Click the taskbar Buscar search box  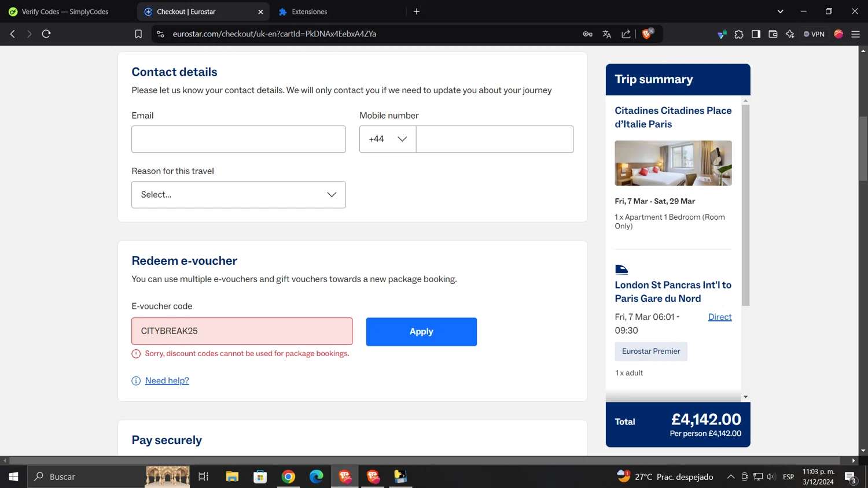pyautogui.click(x=109, y=476)
